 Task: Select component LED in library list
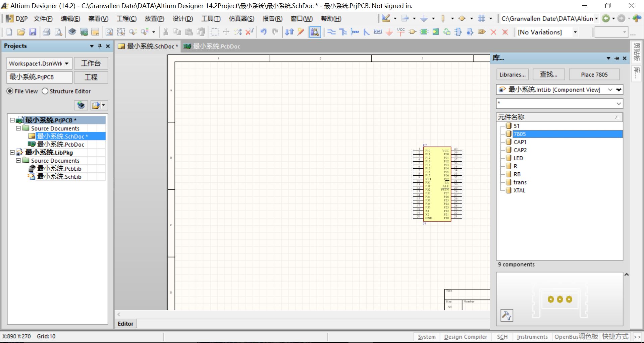[518, 158]
